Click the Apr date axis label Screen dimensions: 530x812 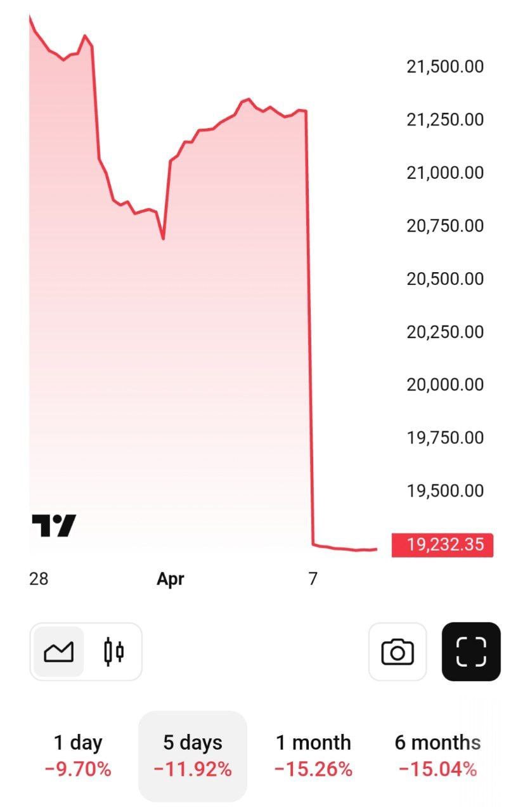click(171, 579)
